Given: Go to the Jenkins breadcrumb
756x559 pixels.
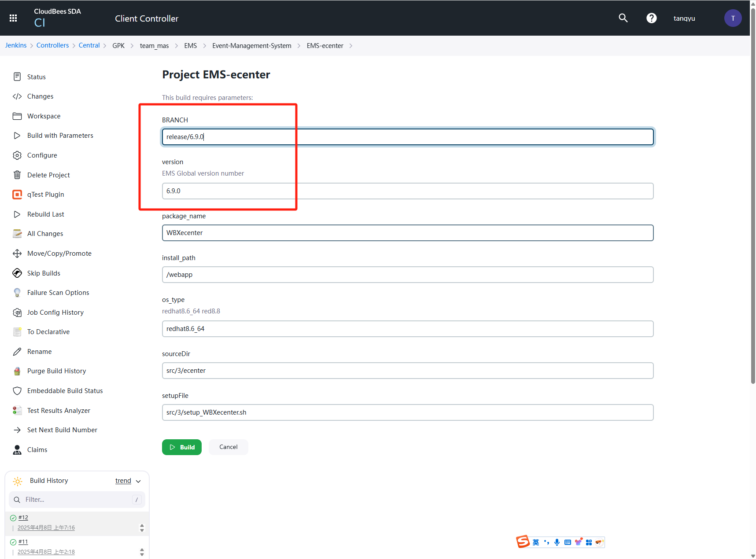Looking at the screenshot, I should coord(16,45).
